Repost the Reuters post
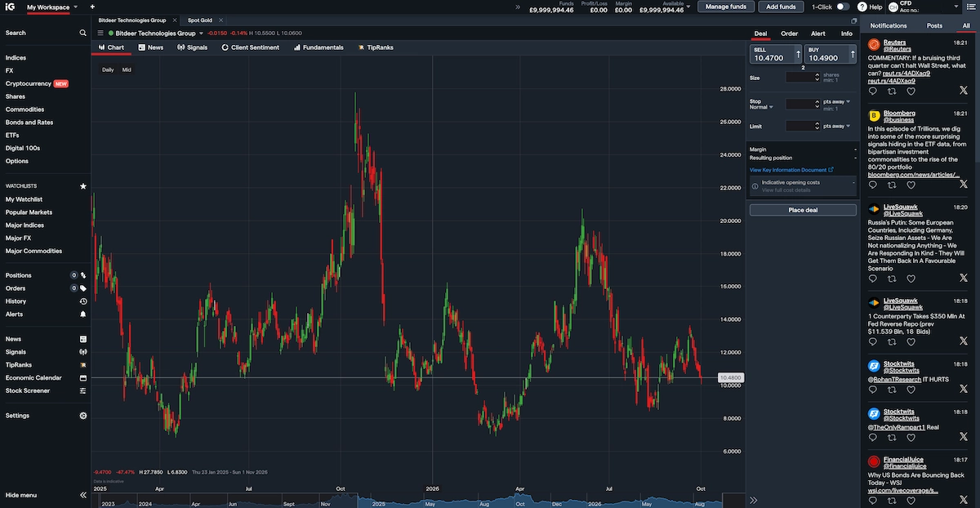Screen dimensions: 980x508 click(892, 91)
